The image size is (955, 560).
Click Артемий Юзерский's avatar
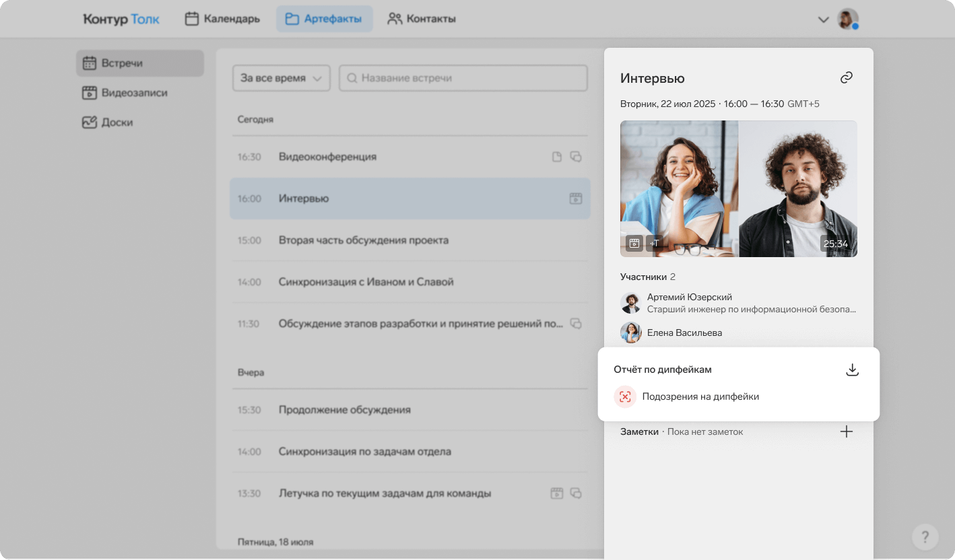coord(631,303)
